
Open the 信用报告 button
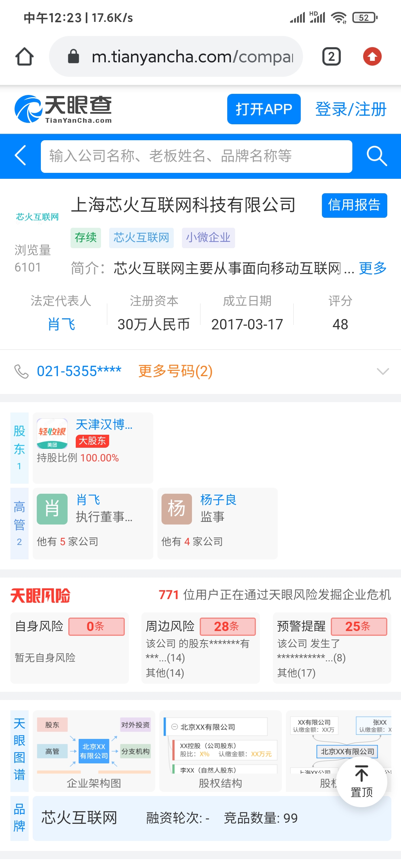[x=354, y=205]
